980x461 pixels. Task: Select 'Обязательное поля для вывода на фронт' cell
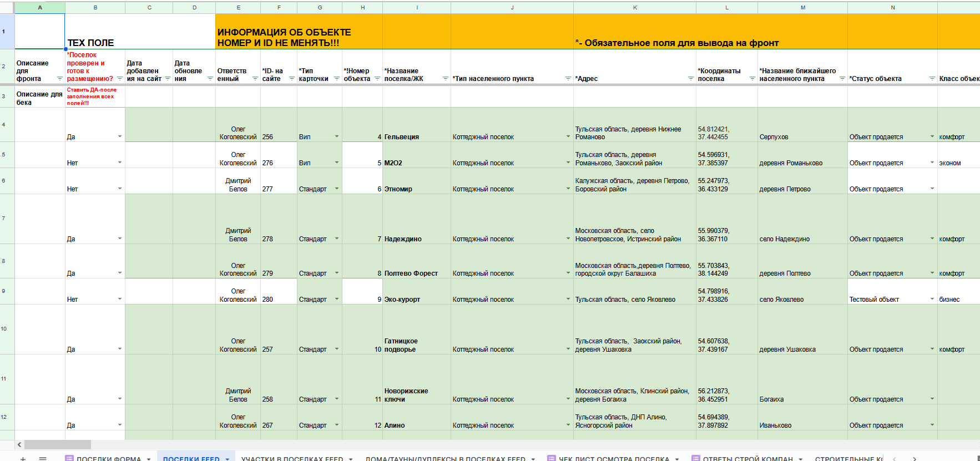coord(635,32)
